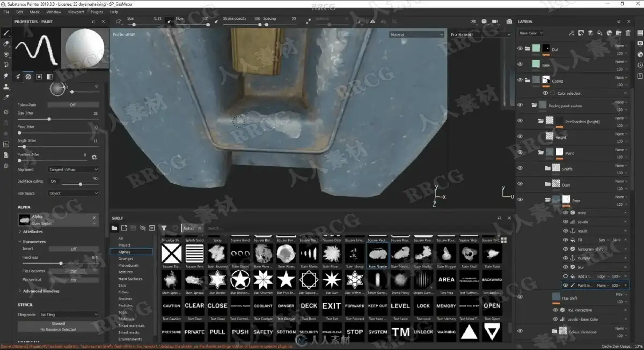Open the Alignment dropdown

pos(74,169)
